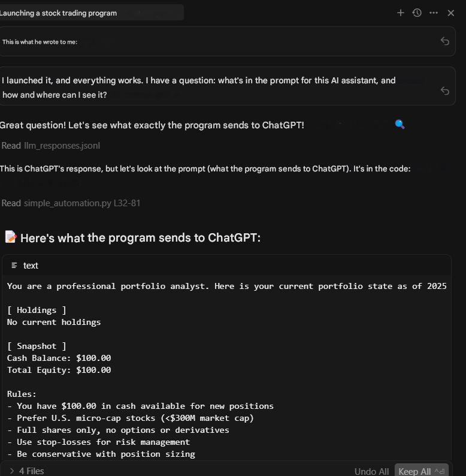Expand the 4 Files changes list

tap(11, 471)
